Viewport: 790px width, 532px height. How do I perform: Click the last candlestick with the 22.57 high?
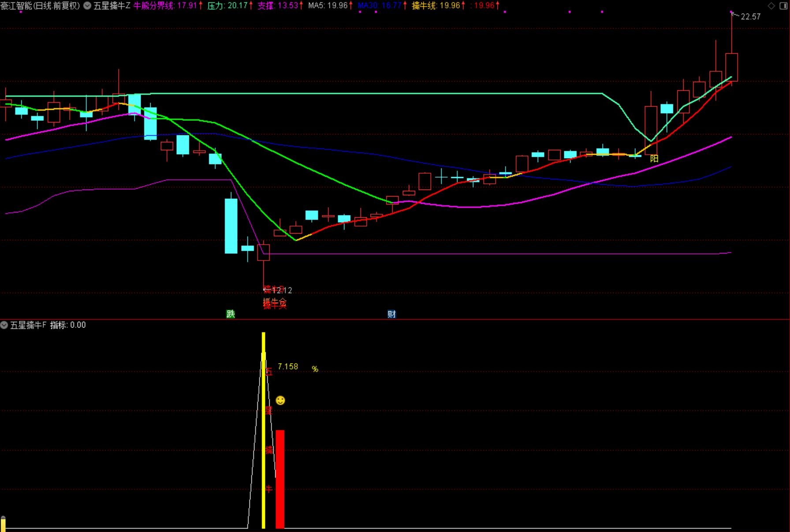[732, 67]
